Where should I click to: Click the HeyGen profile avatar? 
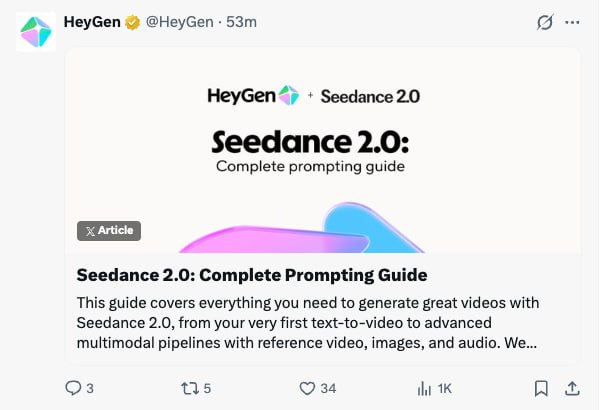35,32
